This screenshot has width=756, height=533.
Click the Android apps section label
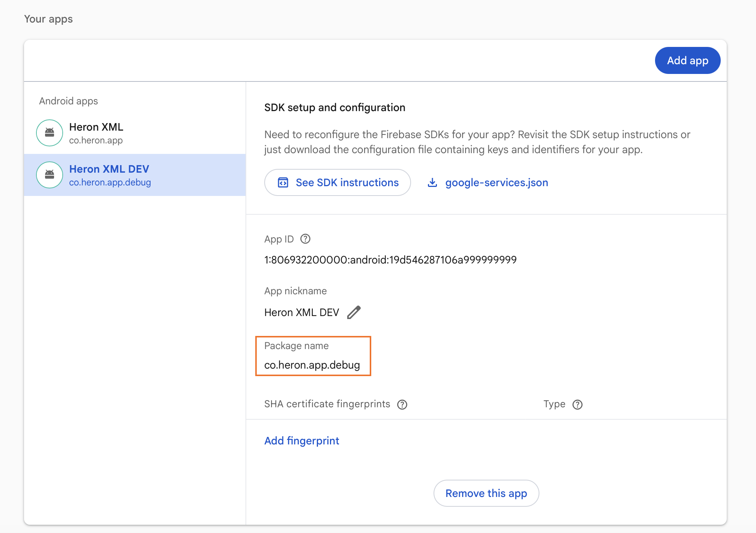(68, 101)
